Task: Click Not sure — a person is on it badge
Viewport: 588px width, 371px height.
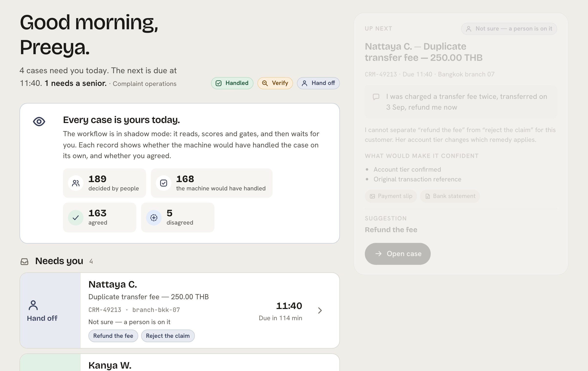Action: point(509,29)
